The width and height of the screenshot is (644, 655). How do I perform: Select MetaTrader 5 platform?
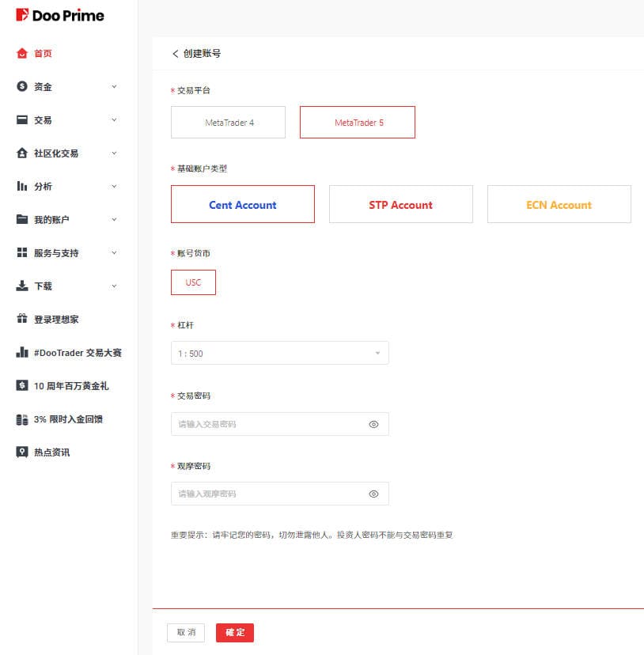point(358,122)
